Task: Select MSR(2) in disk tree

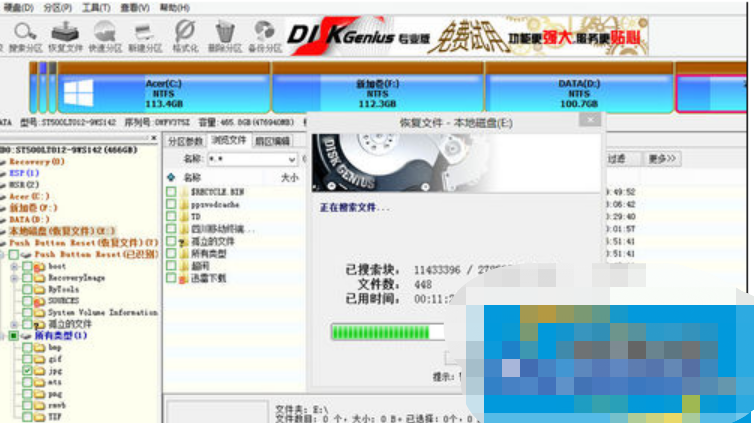Action: [x=24, y=185]
